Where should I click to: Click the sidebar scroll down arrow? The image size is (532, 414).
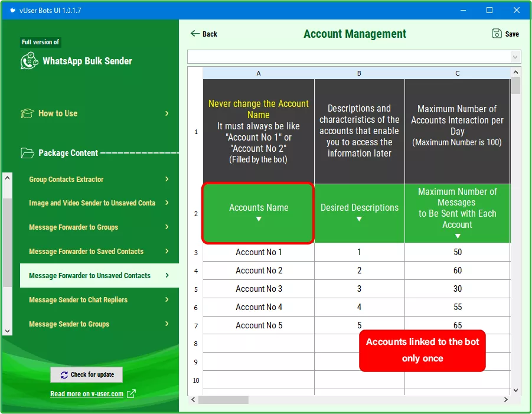[7, 331]
